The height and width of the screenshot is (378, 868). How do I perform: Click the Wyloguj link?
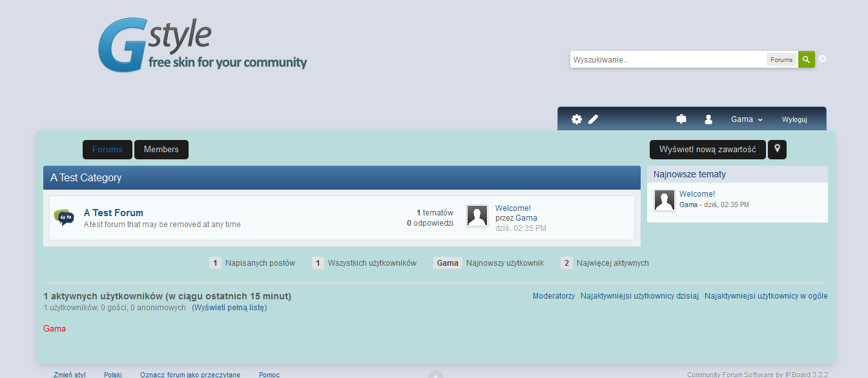794,119
